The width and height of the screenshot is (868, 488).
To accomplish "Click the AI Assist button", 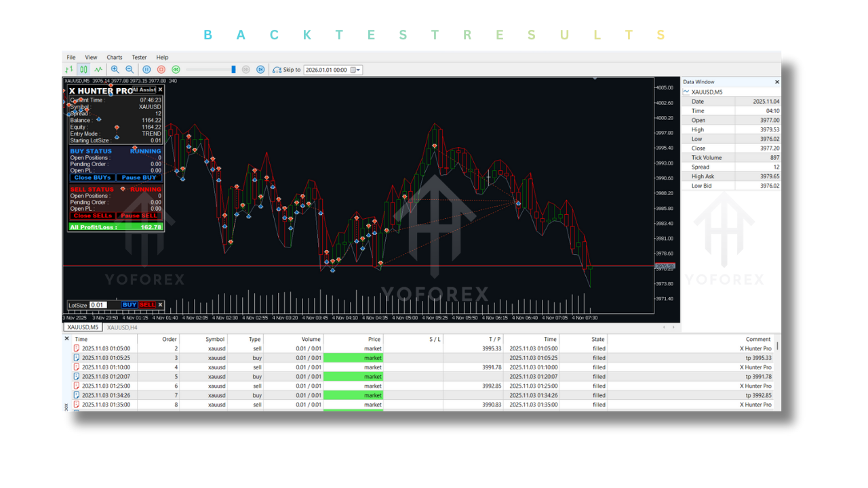I will (x=144, y=89).
